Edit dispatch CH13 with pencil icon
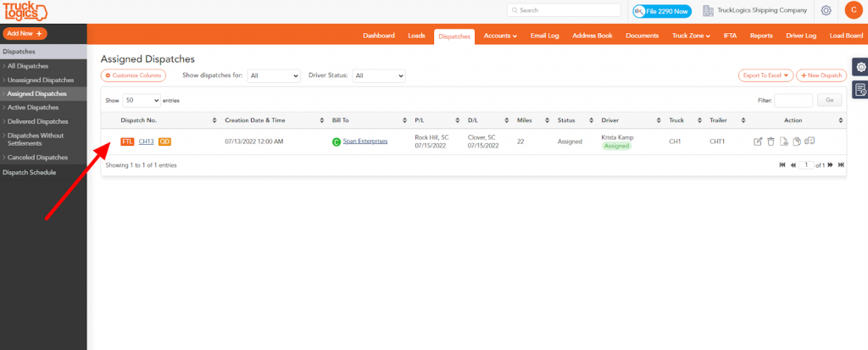The image size is (868, 350). tap(759, 142)
